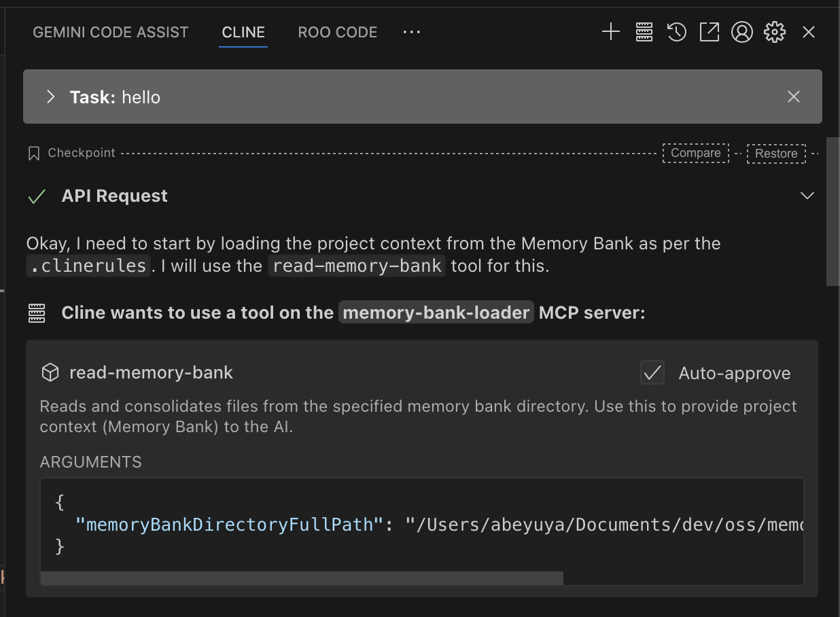
Task: Start a new task with the plus icon
Action: click(x=610, y=32)
